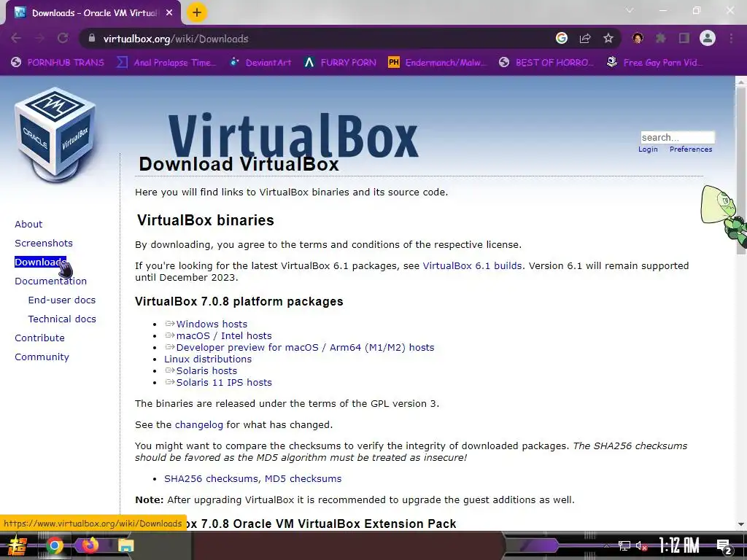Screen dimensions: 747x560
Task: Download the Windows hosts package
Action: (212, 324)
